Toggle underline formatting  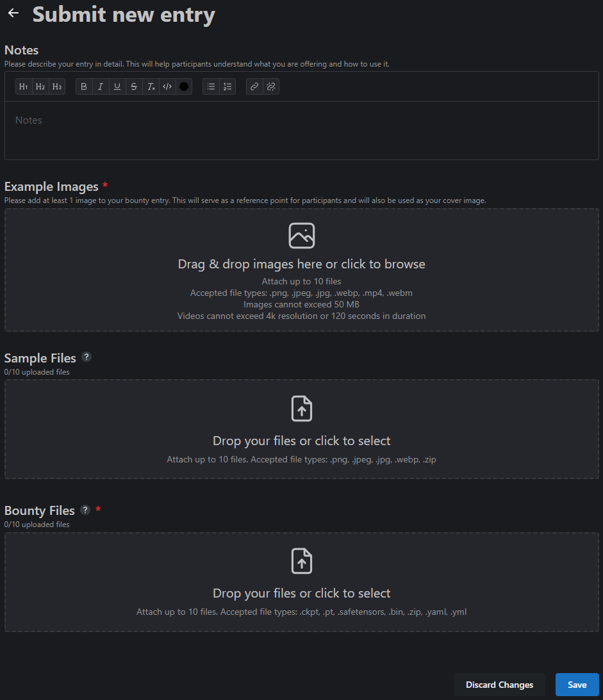tap(117, 86)
